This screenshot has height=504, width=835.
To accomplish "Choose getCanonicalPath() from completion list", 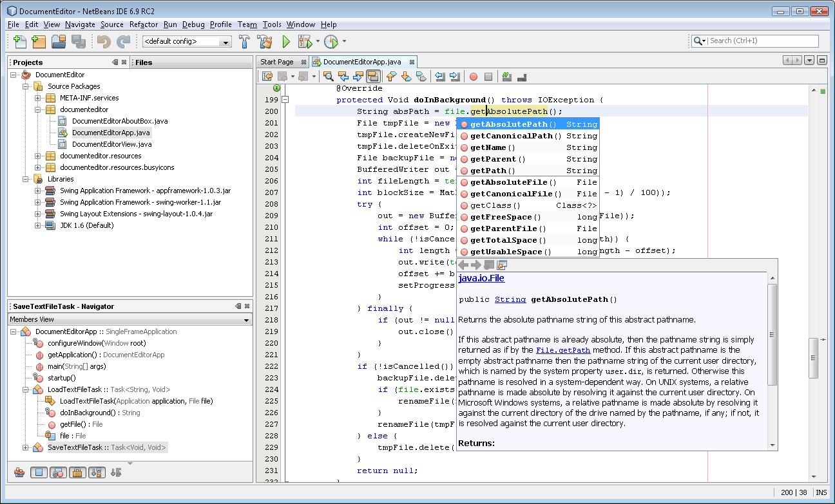I will [x=528, y=136].
